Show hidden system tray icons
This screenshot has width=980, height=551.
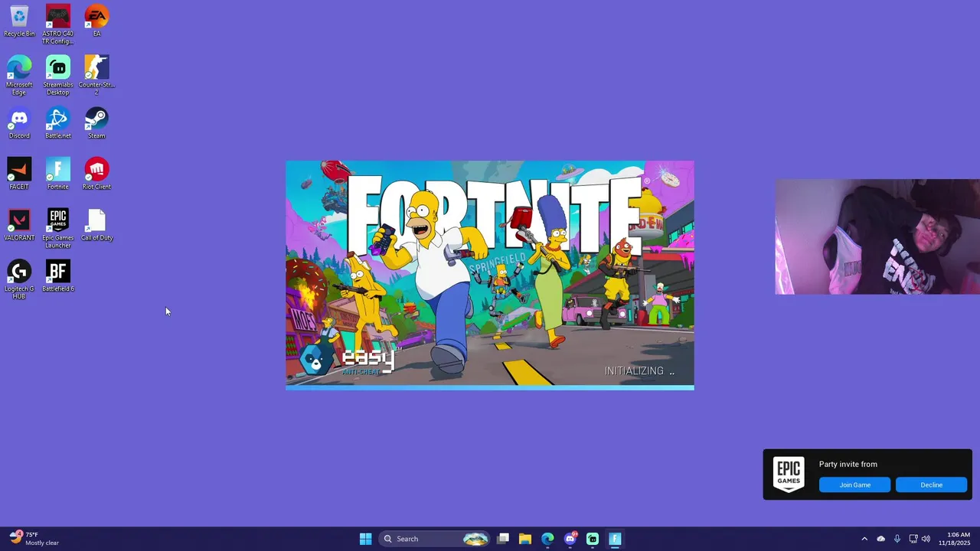click(x=864, y=539)
